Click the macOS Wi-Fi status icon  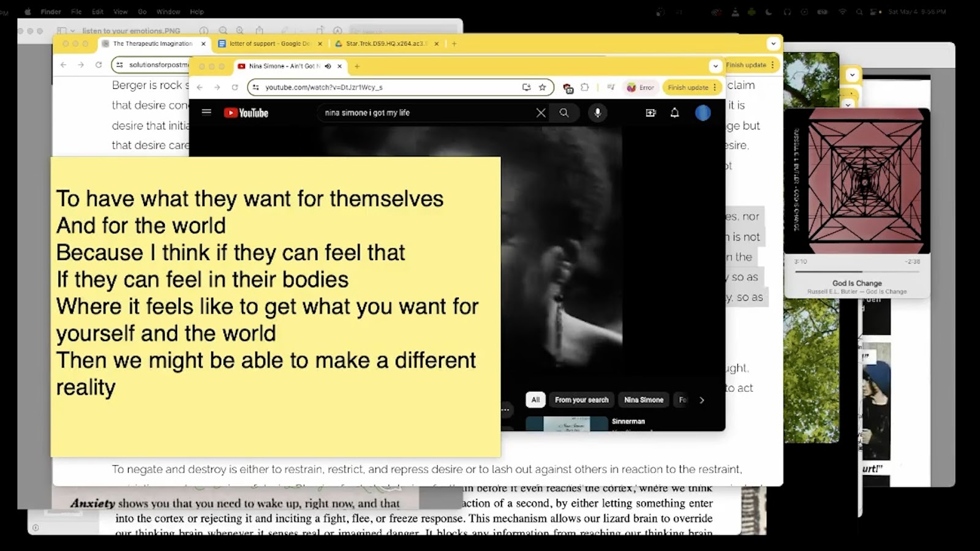843,12
